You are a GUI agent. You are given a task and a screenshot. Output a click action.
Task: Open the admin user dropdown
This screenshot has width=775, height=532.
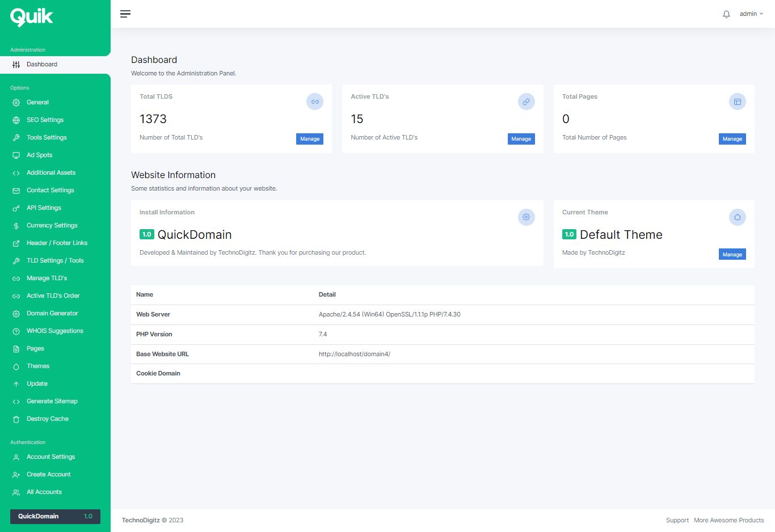coord(751,14)
